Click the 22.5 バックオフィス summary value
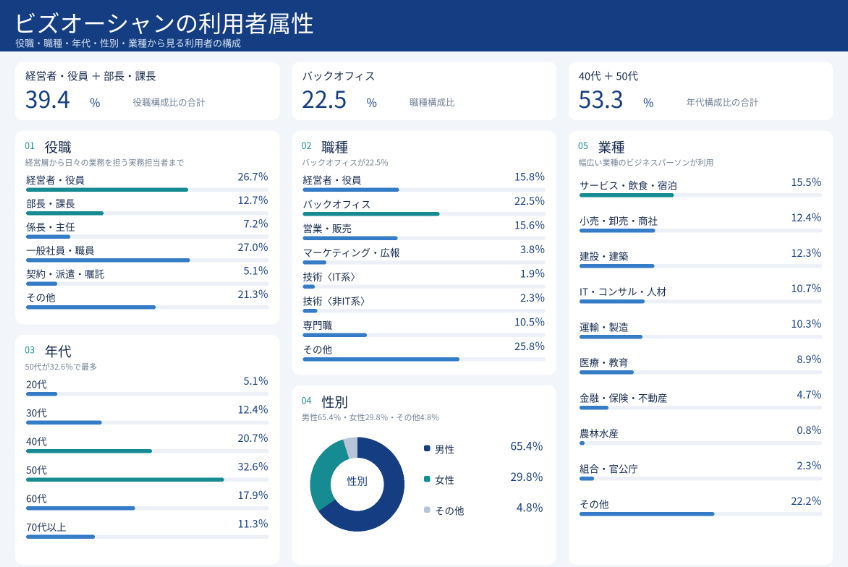Image resolution: width=848 pixels, height=567 pixels. pos(324,100)
